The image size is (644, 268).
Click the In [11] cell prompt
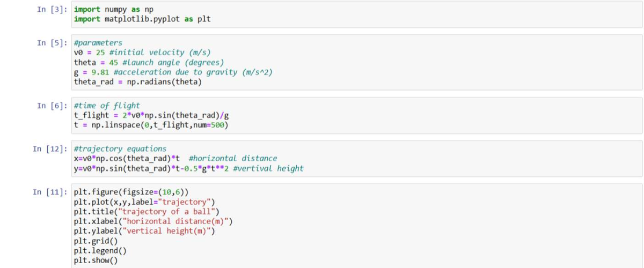[x=50, y=192]
